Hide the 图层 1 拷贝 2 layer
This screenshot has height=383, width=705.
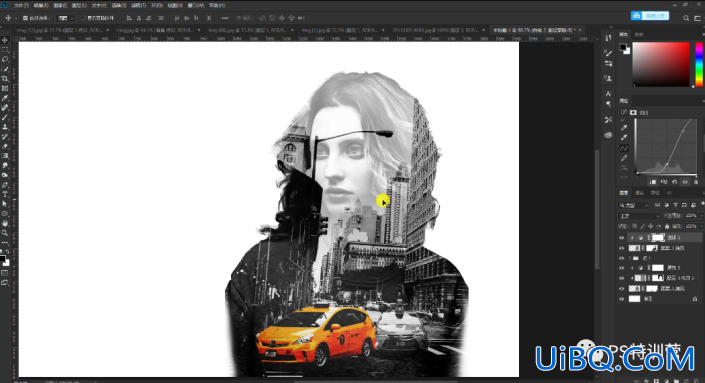point(622,278)
